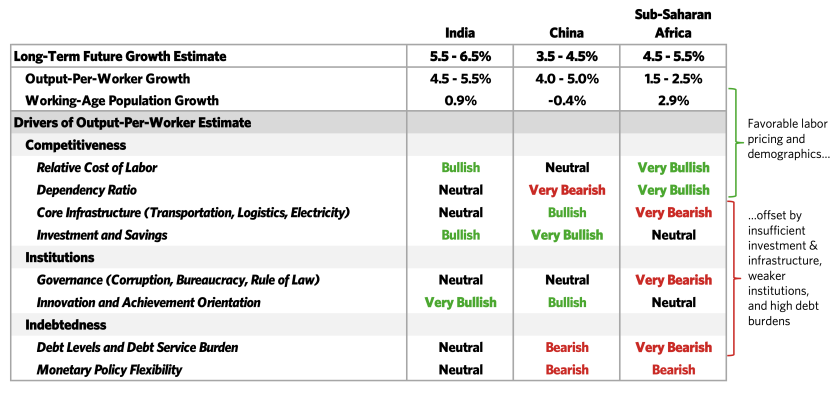840x393 pixels.
Task: Click the Relative Cost of Labor row label
Action: pyautogui.click(x=97, y=168)
